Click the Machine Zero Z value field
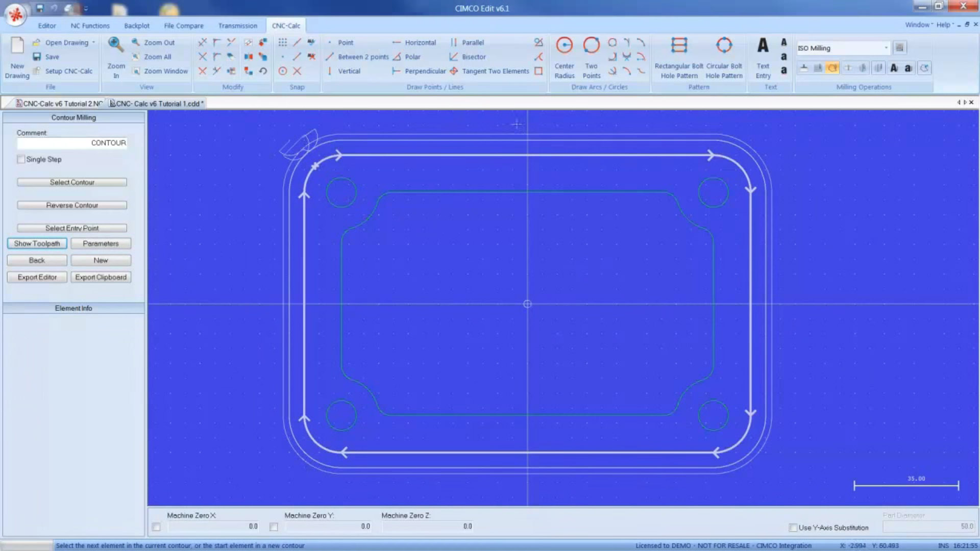This screenshot has height=551, width=980. (x=428, y=527)
